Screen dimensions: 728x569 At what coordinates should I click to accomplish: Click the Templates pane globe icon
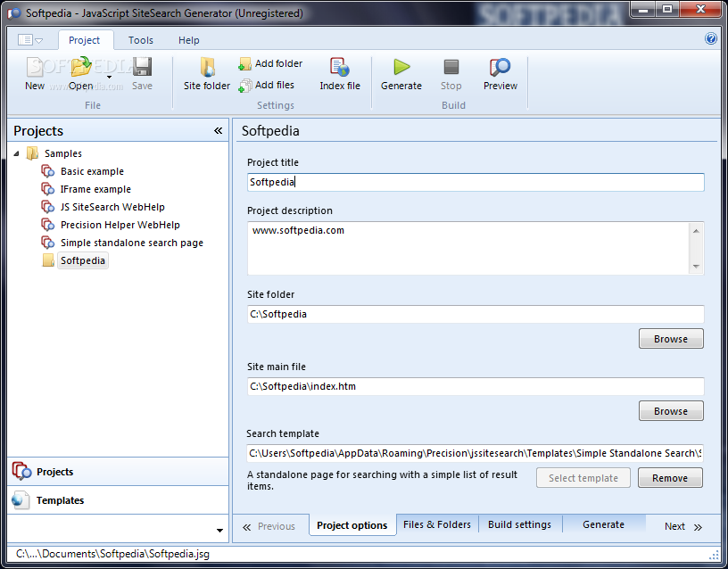point(21,499)
